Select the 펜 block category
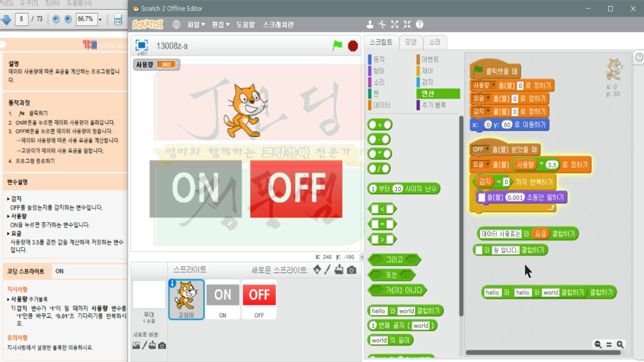 (376, 94)
